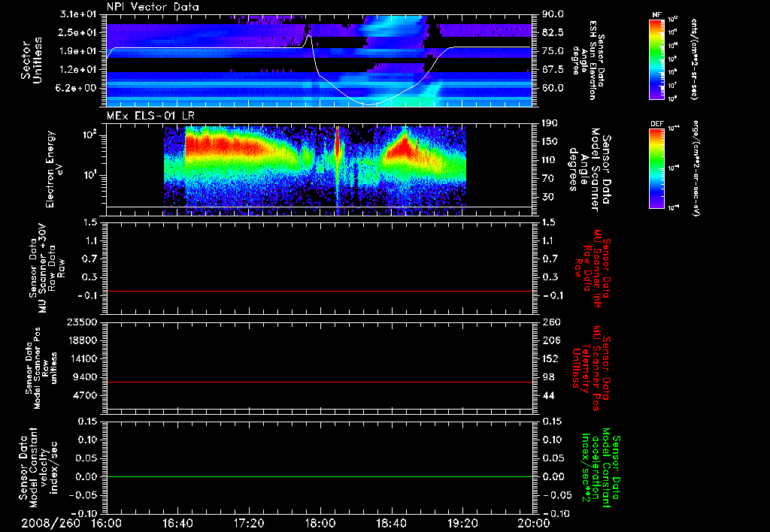The height and width of the screenshot is (532, 770).
Task: Click the 'MEx ELS-01 LR' panel title
Action: pyautogui.click(x=150, y=116)
